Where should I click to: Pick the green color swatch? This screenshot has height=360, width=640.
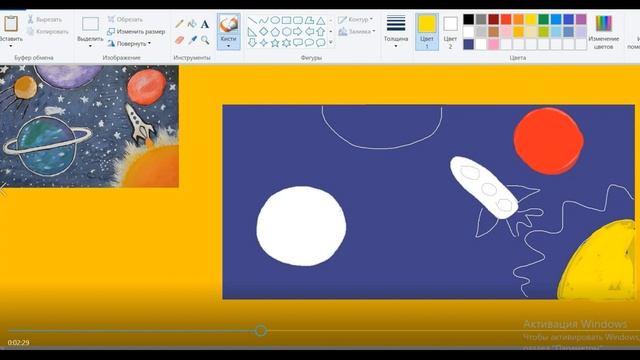click(x=544, y=19)
